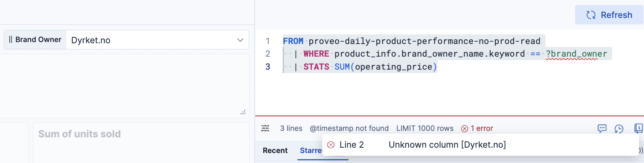Click line number 3 in editor
Screen dimensions: 644x163
click(x=268, y=67)
